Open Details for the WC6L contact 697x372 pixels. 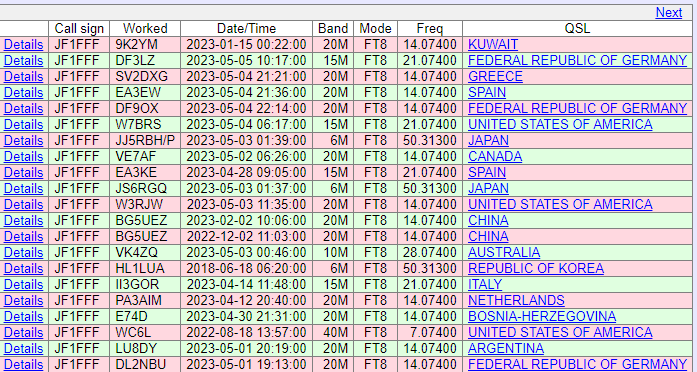24,332
